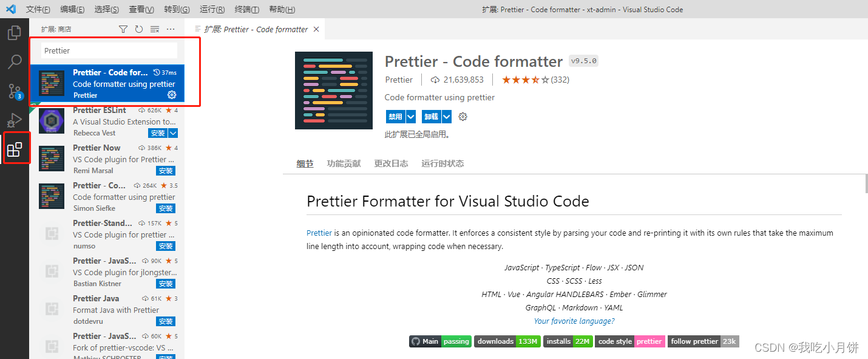Open the 运行(R) menu
868x359 pixels.
212,10
